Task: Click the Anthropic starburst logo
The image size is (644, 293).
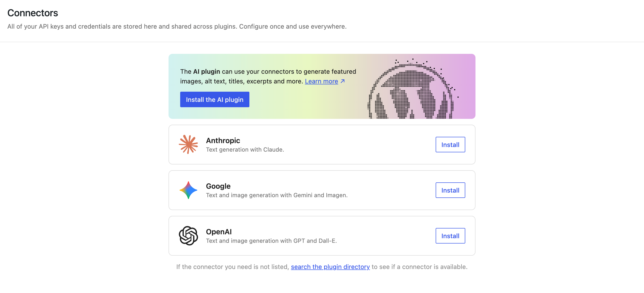Action: pyautogui.click(x=189, y=144)
